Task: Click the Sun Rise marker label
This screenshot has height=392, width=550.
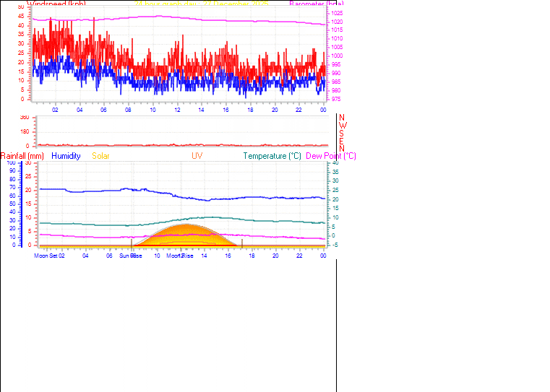Action: (x=130, y=256)
